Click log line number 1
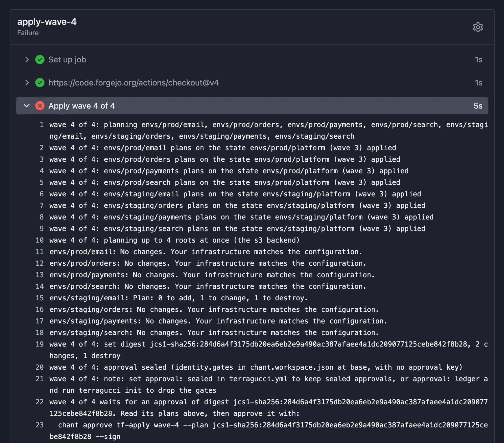Viewport: 504px width, 443px height. [42, 125]
